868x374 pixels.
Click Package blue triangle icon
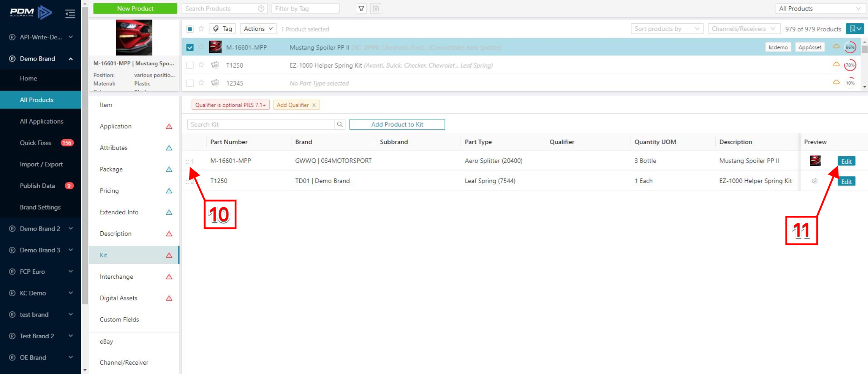pyautogui.click(x=169, y=169)
